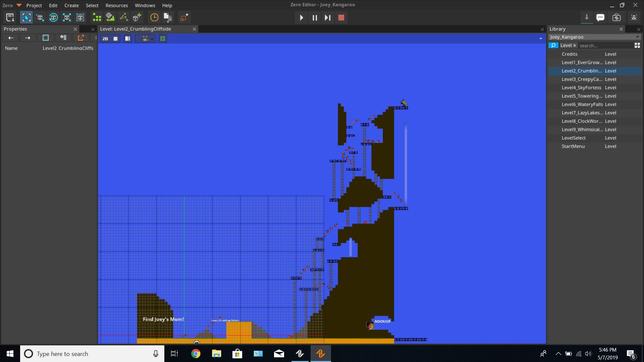The height and width of the screenshot is (362, 644).
Task: Choose the Scale tool icon
Action: click(x=67, y=17)
